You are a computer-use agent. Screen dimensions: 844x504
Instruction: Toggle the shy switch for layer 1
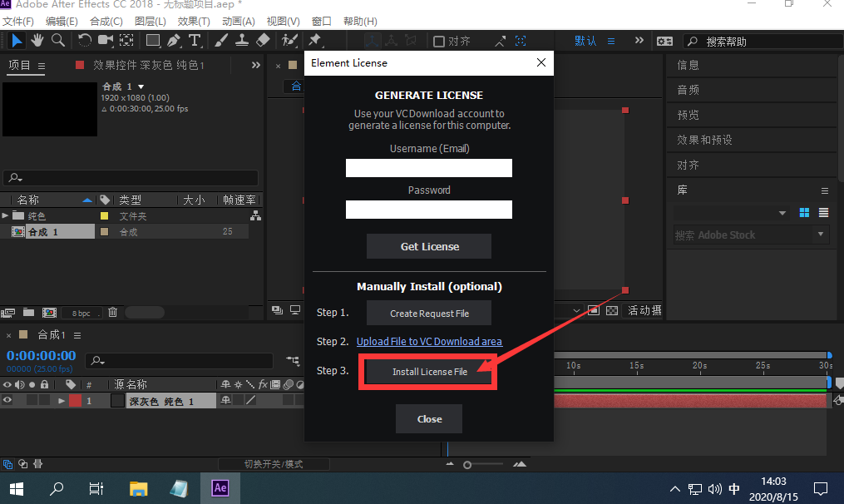(x=225, y=400)
